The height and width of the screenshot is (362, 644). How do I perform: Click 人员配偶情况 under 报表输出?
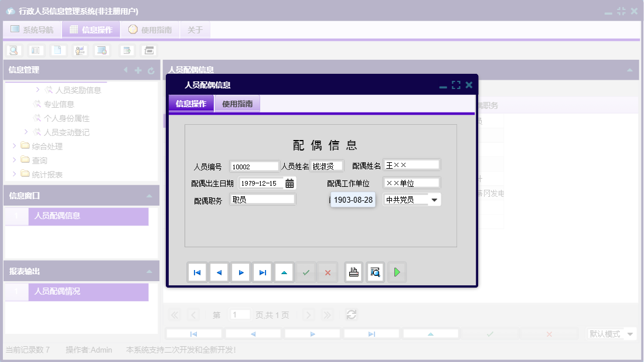point(57,291)
